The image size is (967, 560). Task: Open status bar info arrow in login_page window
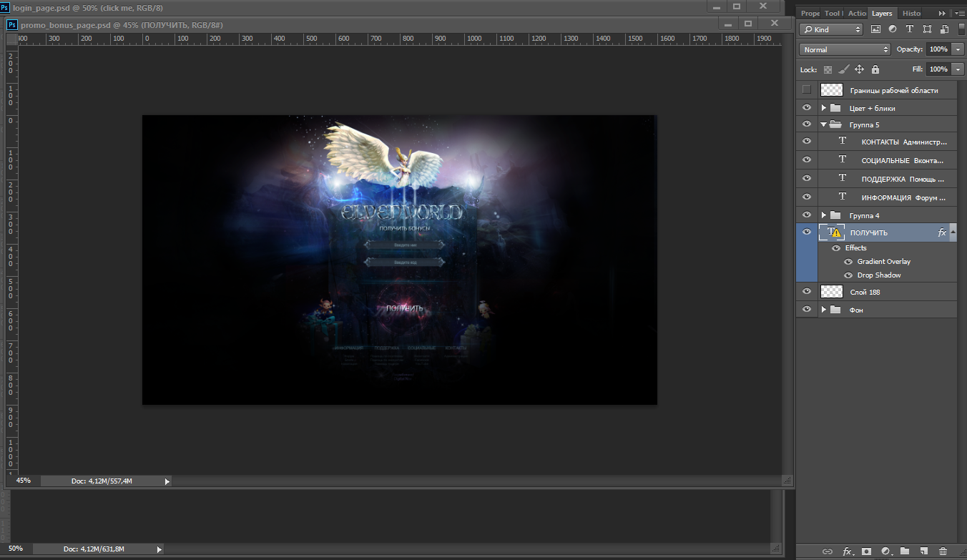pyautogui.click(x=159, y=549)
